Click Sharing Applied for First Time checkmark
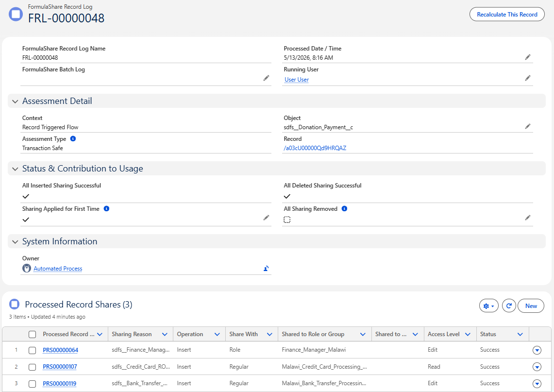The height and width of the screenshot is (392, 554). pyautogui.click(x=26, y=220)
